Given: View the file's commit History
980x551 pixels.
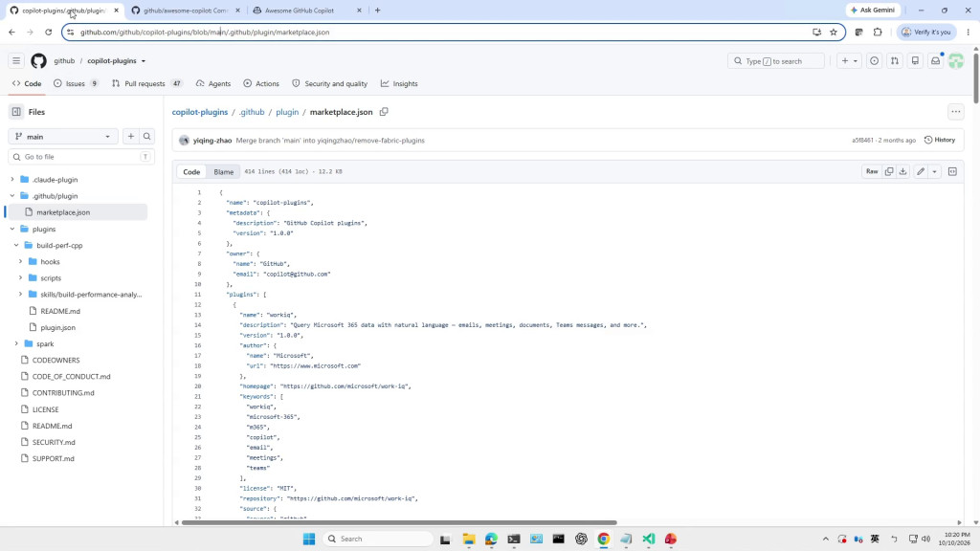Looking at the screenshot, I should pos(940,140).
